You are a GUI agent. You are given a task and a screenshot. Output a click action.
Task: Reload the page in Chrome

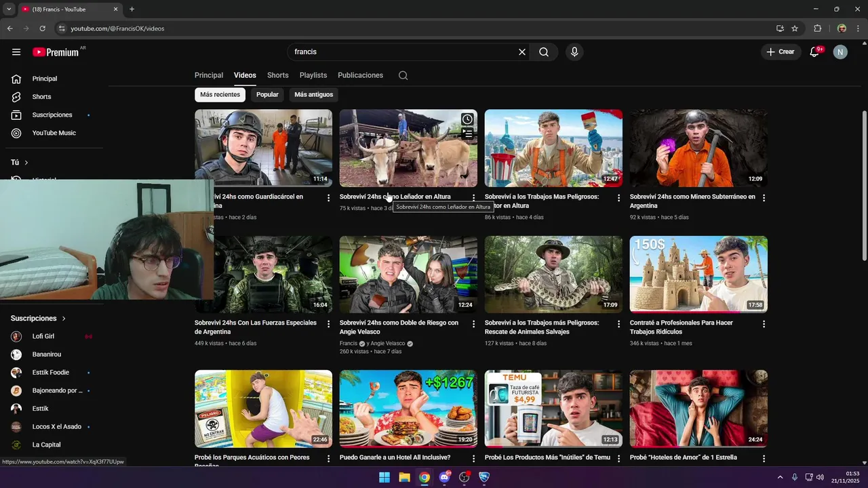coord(42,28)
